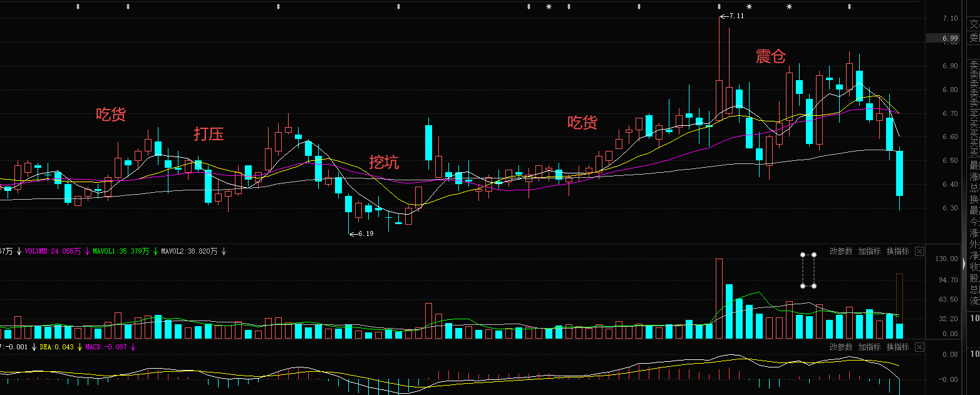
Task: Click the tallest volume bar near 130.00
Action: point(719,299)
